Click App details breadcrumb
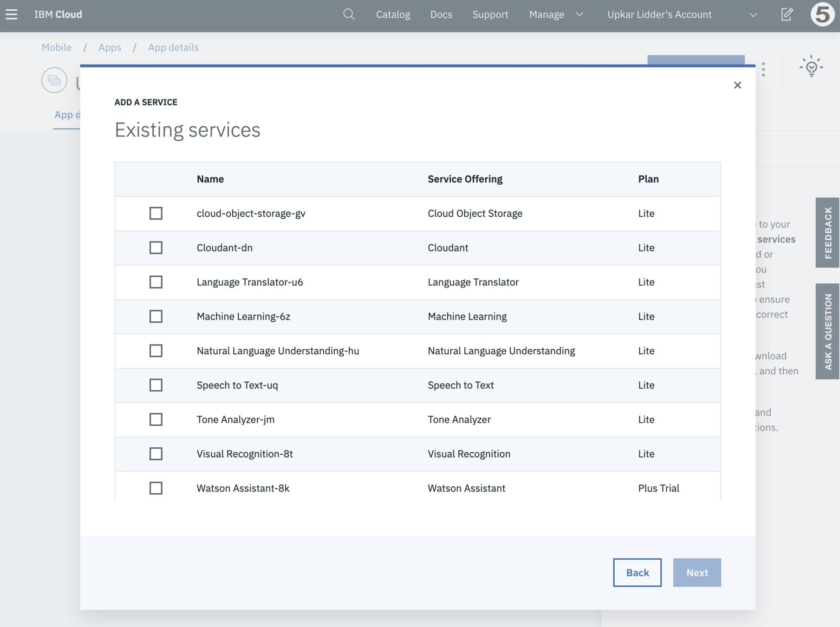This screenshot has height=627, width=840. pos(173,47)
